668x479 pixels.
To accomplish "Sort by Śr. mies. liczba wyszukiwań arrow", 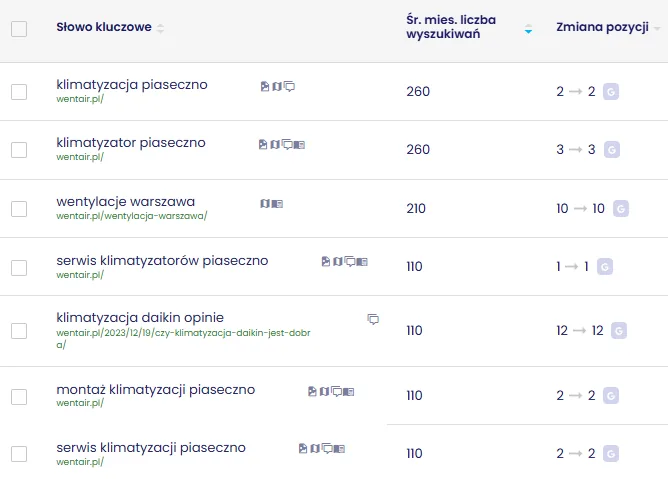I will pos(528,29).
